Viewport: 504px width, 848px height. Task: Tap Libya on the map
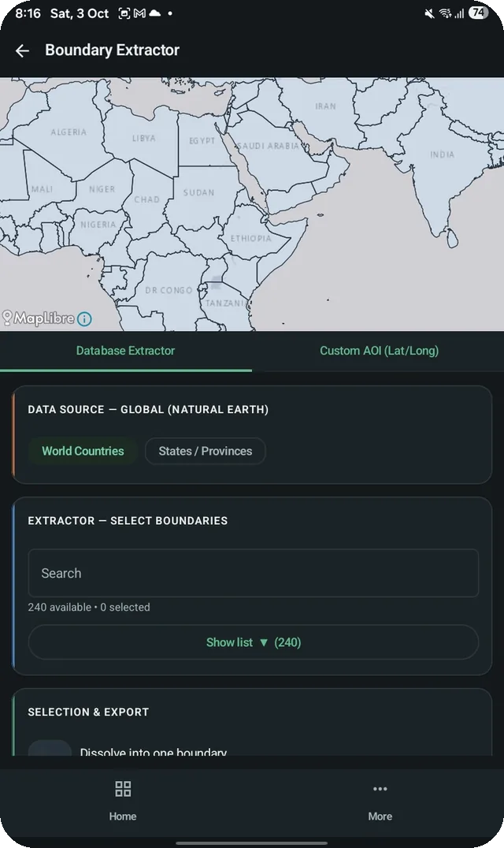pyautogui.click(x=143, y=139)
